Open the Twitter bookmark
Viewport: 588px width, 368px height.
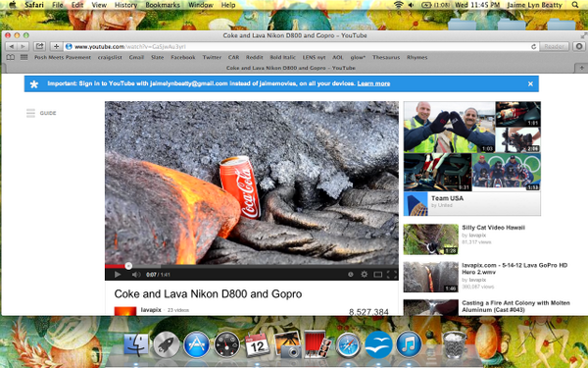212,58
